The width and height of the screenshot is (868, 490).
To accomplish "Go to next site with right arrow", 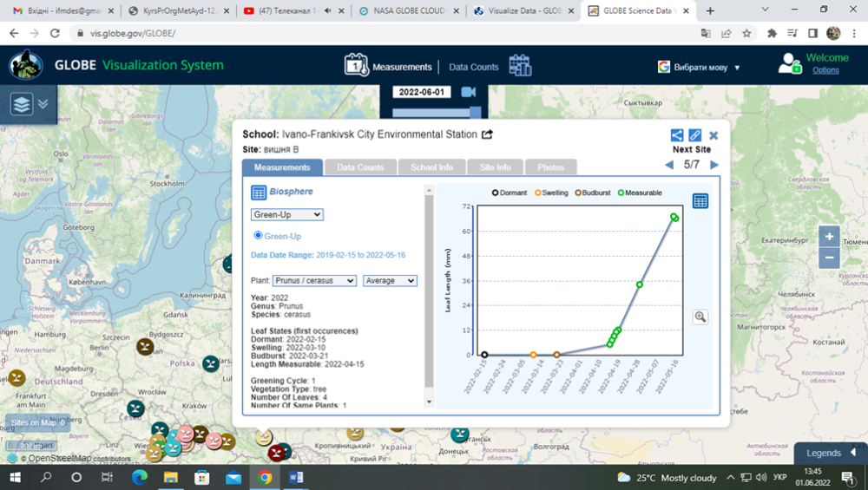I will click(714, 165).
